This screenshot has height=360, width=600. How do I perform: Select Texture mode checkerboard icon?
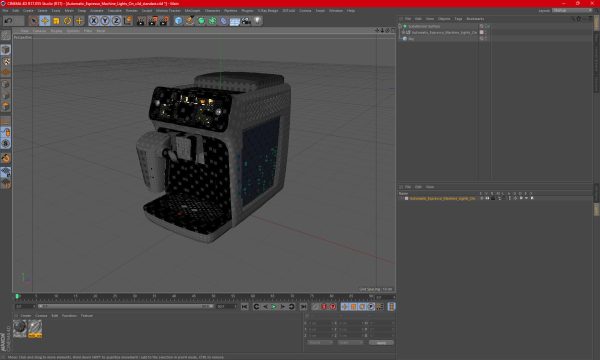5,61
